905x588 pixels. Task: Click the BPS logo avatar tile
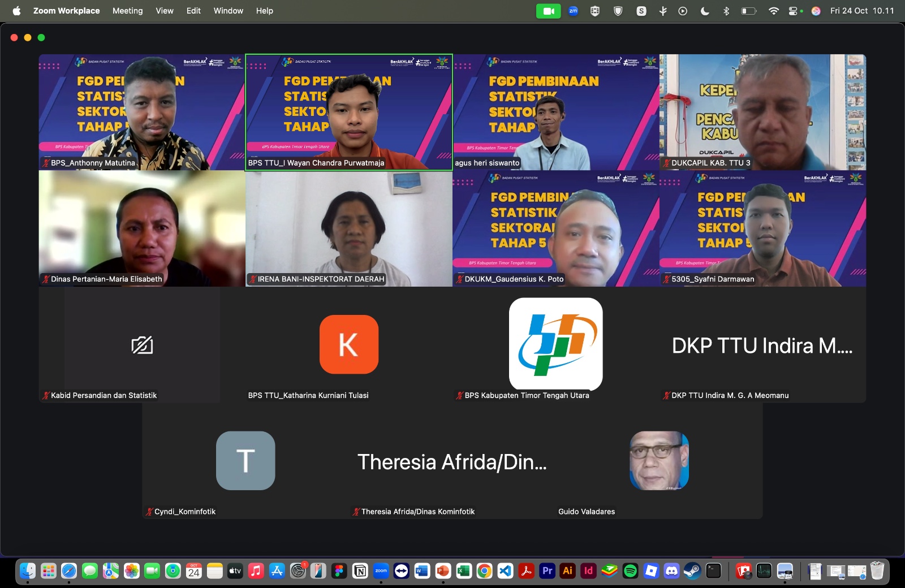(x=555, y=344)
